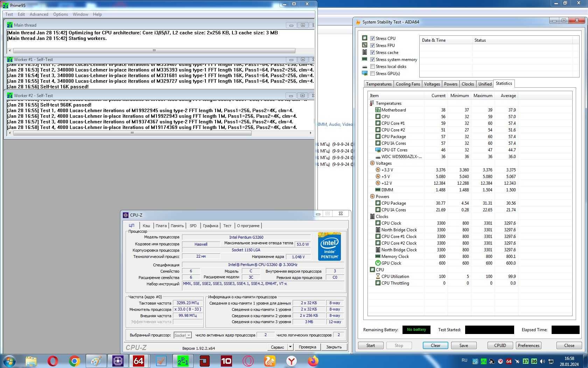
Task: Click the volume speaker tray icon
Action: tap(542, 361)
